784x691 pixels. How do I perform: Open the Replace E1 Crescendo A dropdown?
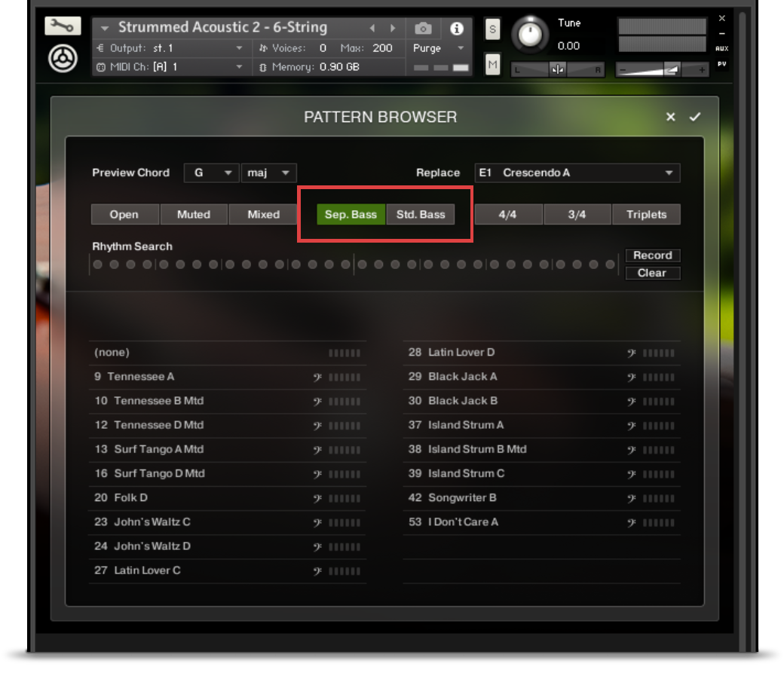pyautogui.click(x=577, y=173)
